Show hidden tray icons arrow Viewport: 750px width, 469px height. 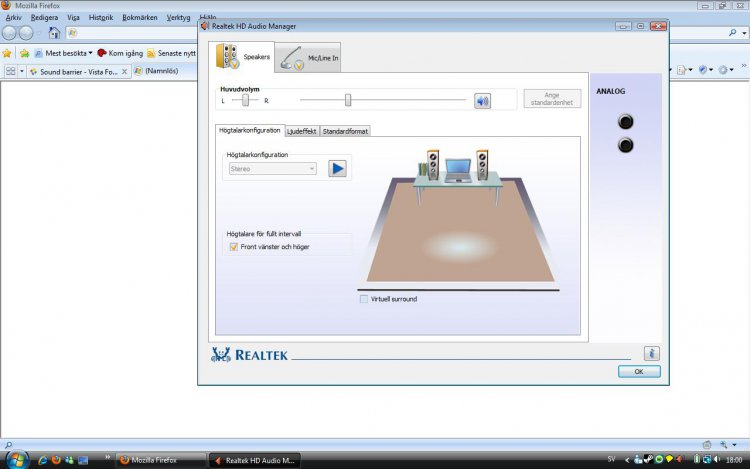pos(627,460)
